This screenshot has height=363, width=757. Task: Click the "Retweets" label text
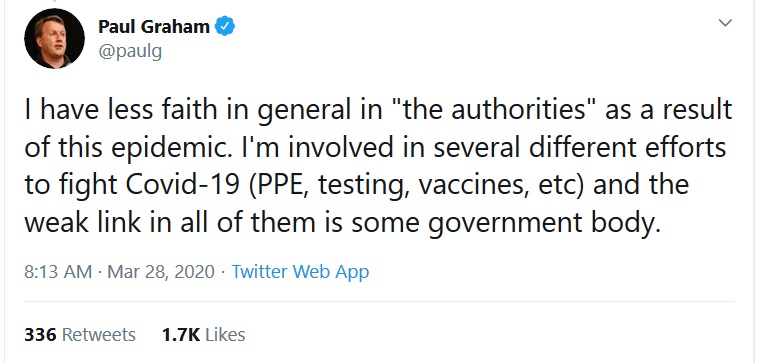[x=99, y=335]
